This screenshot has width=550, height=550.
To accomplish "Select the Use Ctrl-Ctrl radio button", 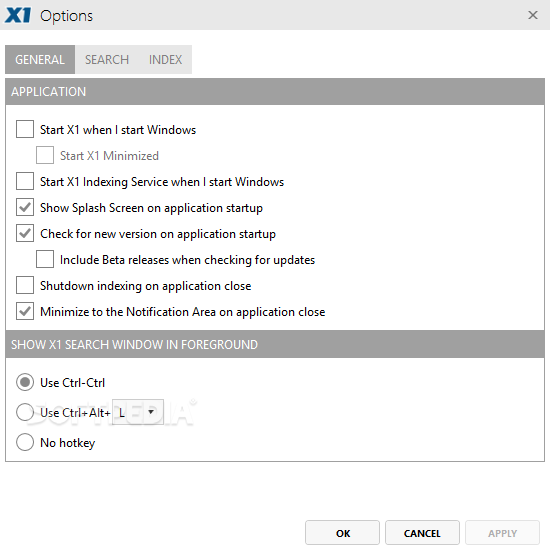I will pos(25,382).
